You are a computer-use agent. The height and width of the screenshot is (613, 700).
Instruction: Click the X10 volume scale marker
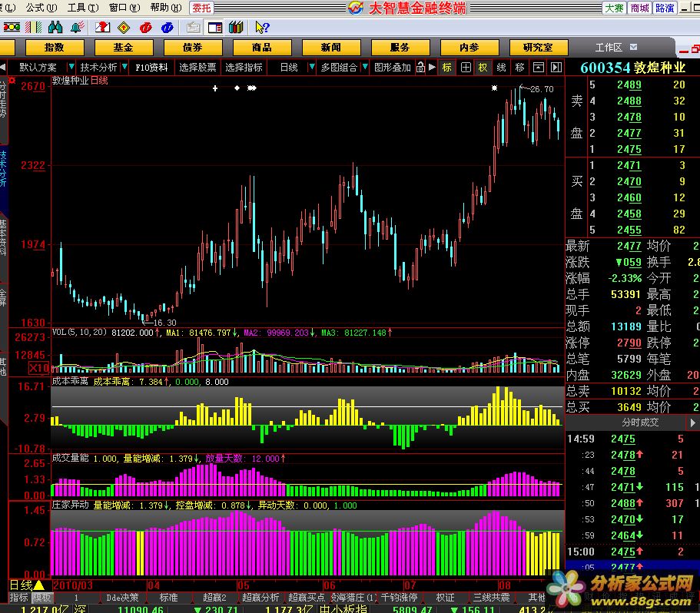pos(39,368)
